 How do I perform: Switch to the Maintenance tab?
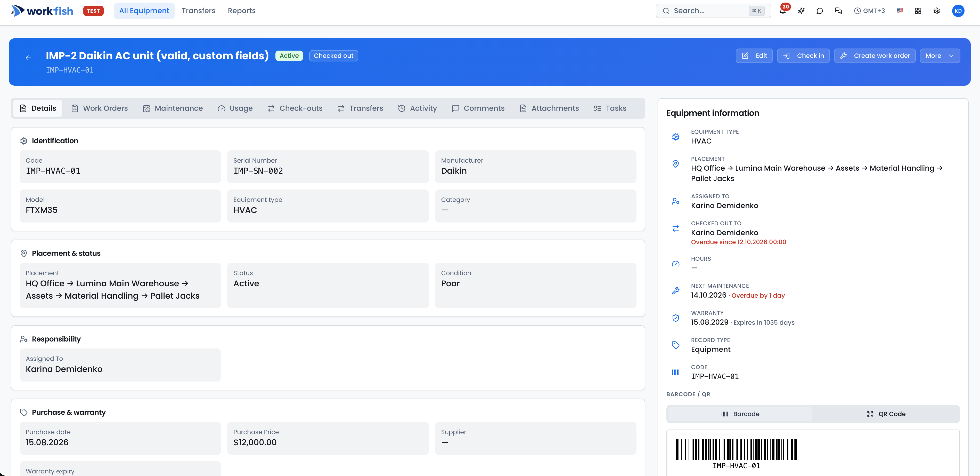click(173, 108)
